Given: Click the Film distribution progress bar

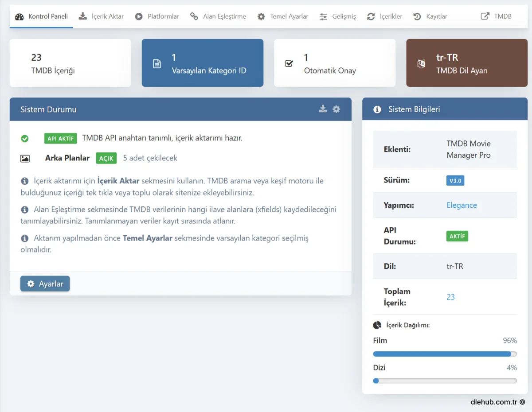Looking at the screenshot, I should point(445,354).
